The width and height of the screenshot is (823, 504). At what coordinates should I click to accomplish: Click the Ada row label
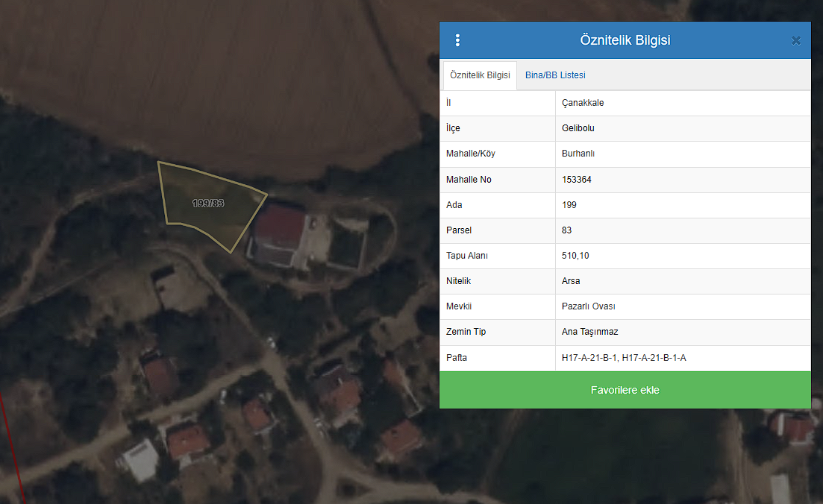point(454,205)
